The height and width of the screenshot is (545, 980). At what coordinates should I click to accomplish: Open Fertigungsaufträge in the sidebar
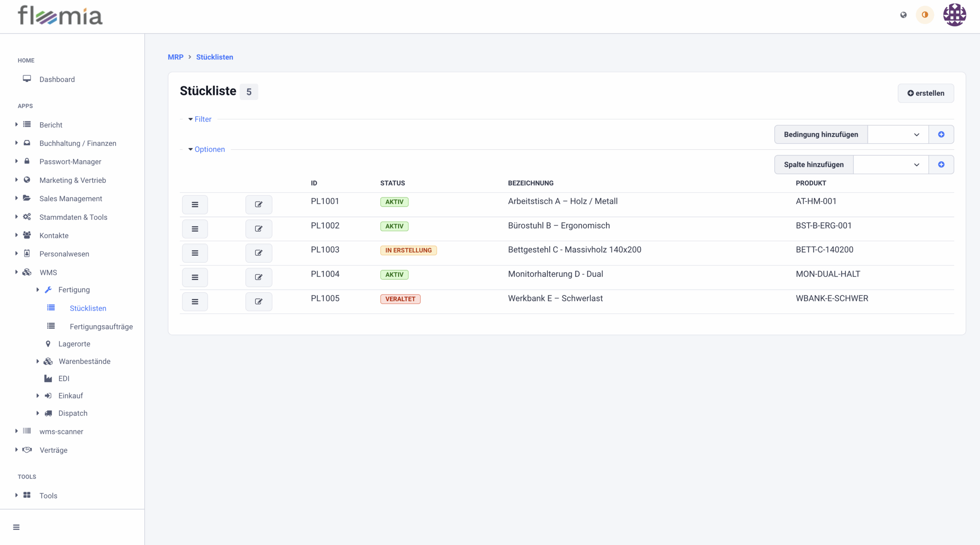tap(101, 327)
